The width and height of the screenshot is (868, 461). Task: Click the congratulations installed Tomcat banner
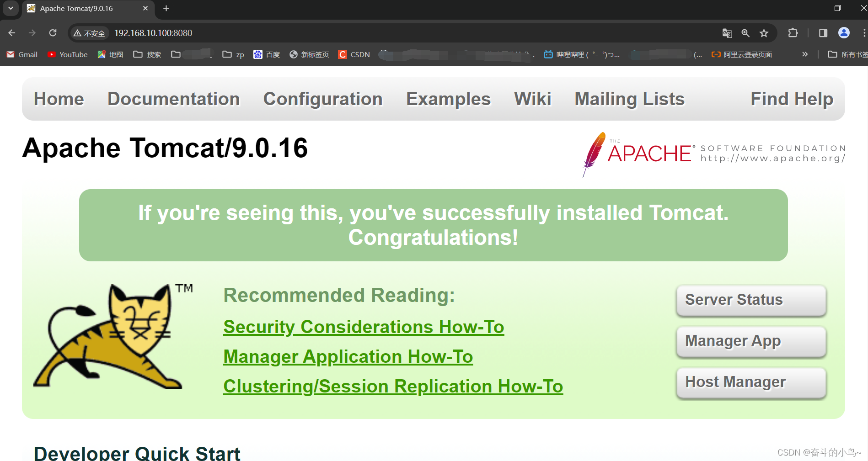point(433,225)
